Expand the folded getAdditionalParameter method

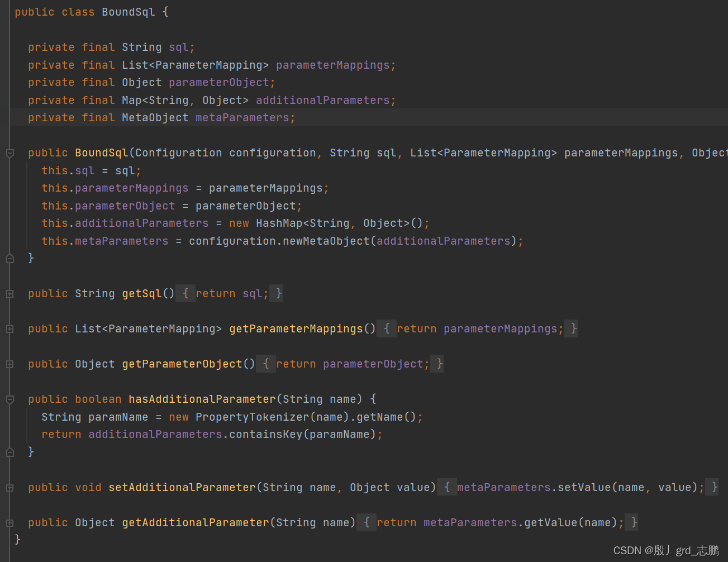click(x=9, y=523)
